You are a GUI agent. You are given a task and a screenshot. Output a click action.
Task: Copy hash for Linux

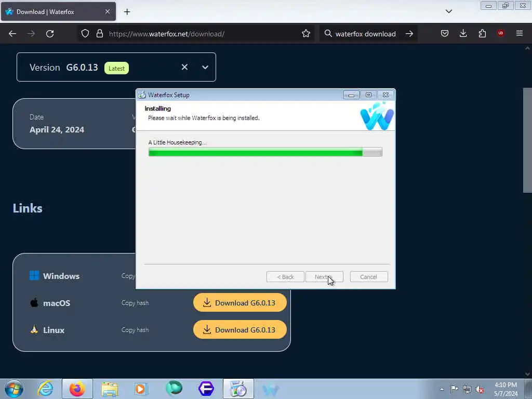click(x=135, y=330)
